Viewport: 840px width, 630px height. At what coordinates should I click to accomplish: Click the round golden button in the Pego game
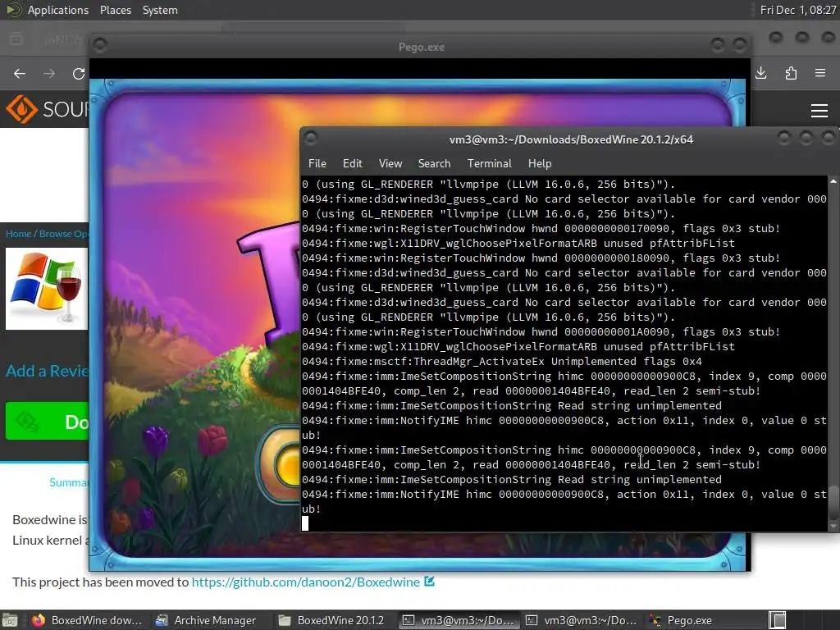279,463
